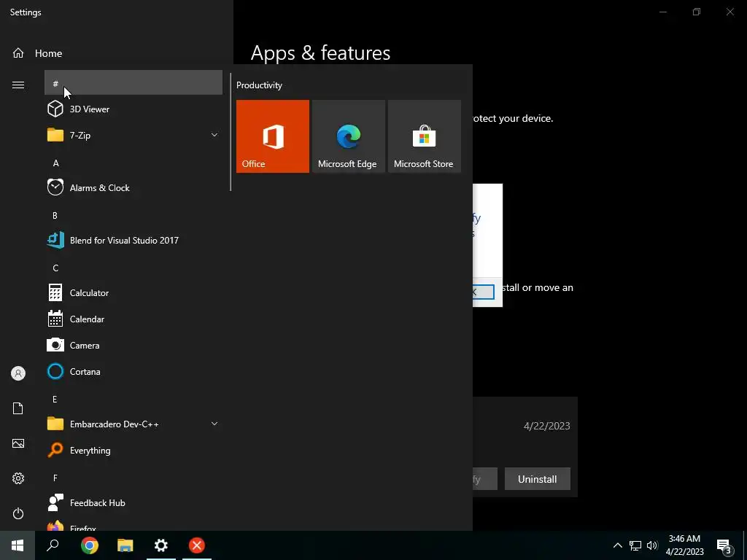Click the Windows Start button

point(18,545)
